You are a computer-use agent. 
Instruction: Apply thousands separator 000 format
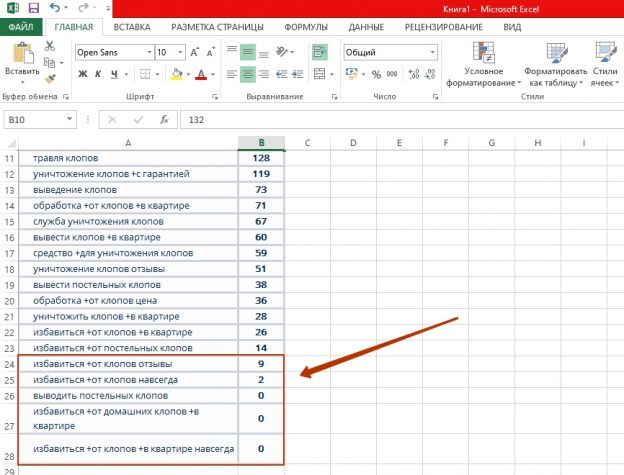click(392, 74)
